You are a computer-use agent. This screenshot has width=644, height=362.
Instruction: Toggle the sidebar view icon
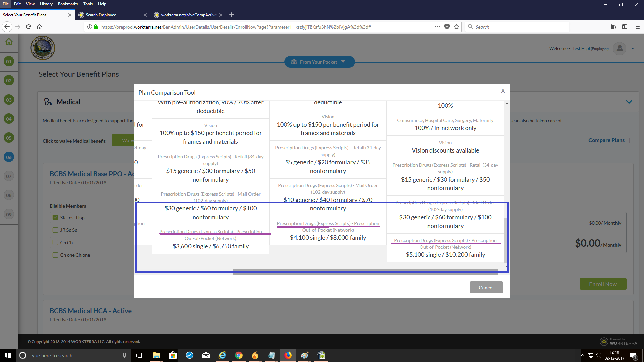click(x=625, y=27)
